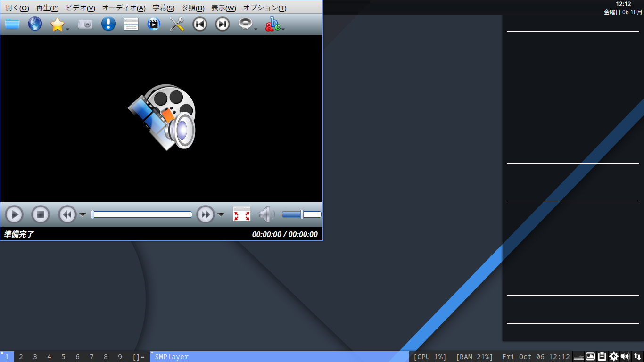Viewport: 644px width, 362px height.
Task: Click the keyboard tray icon
Action: click(578, 357)
